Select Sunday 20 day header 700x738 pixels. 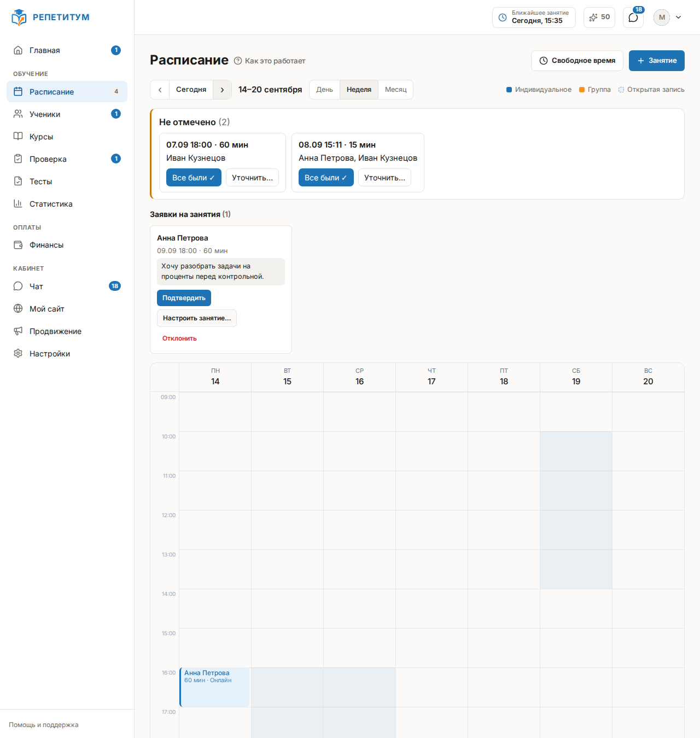tap(648, 377)
